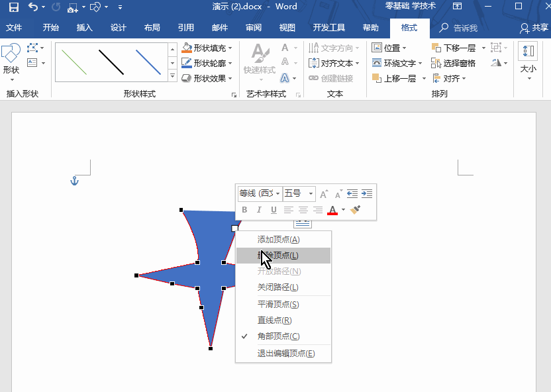The image size is (551, 392).
Task: Click the Wrap Text icon
Action: click(377, 63)
